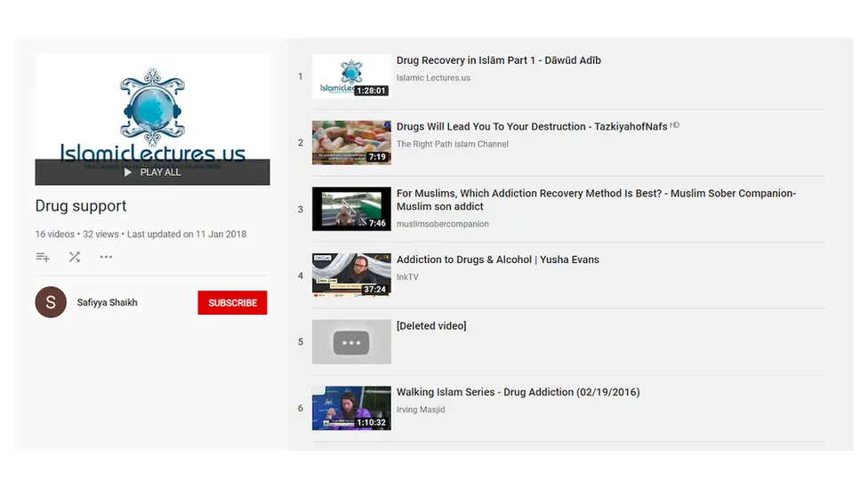
Task: Visit Irving Masjid channel link
Action: coord(421,410)
